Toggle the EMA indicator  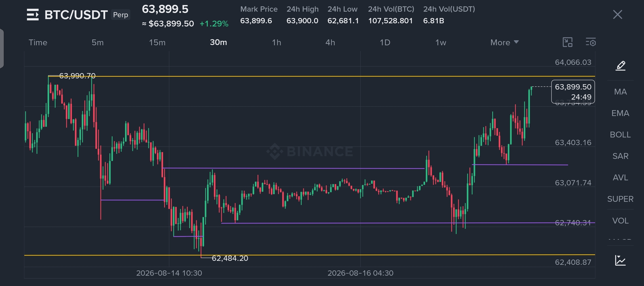620,113
